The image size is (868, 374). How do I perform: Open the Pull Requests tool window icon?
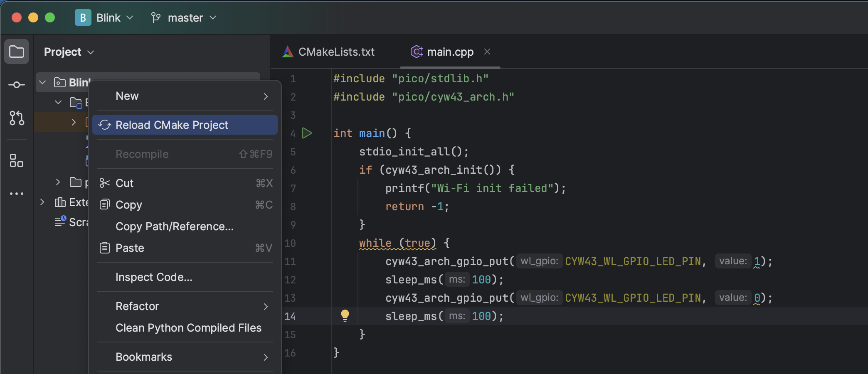(17, 118)
